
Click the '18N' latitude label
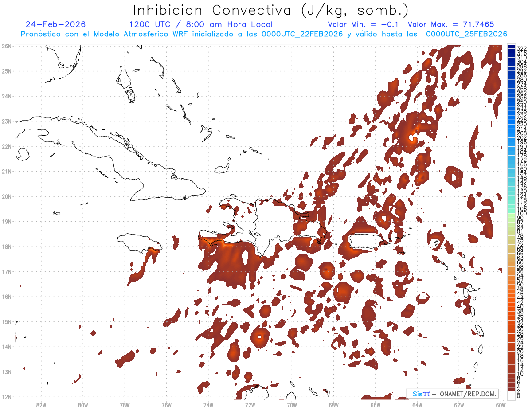7,247
